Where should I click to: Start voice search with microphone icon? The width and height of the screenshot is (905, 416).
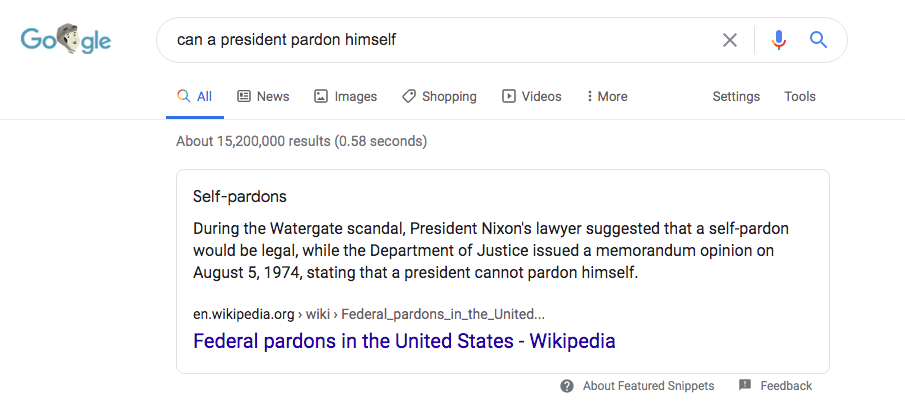(779, 40)
